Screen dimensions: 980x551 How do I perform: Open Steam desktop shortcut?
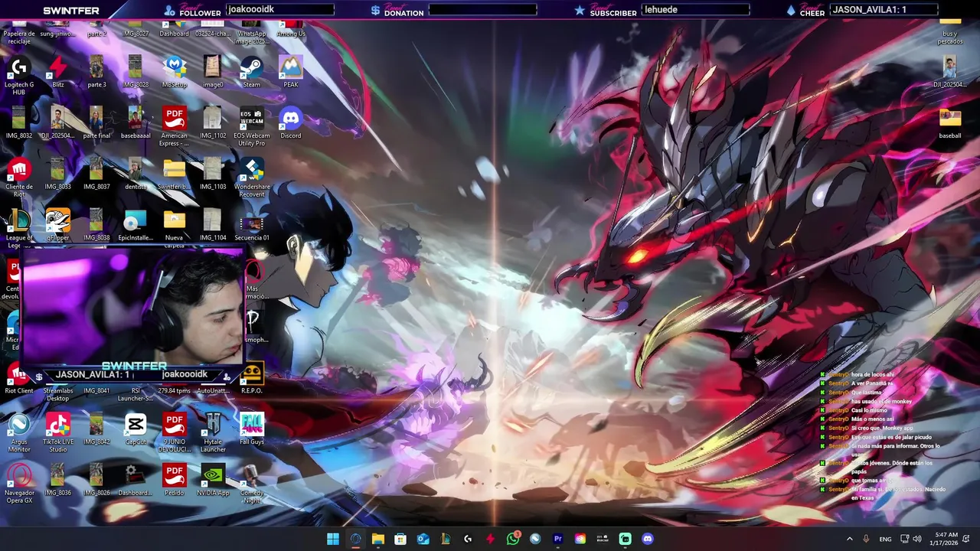[252, 72]
